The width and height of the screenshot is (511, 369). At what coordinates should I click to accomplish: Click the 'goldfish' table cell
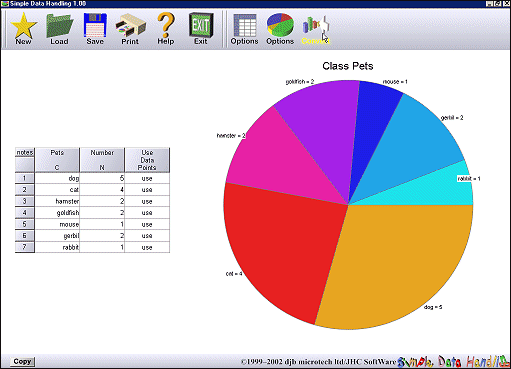coord(57,213)
